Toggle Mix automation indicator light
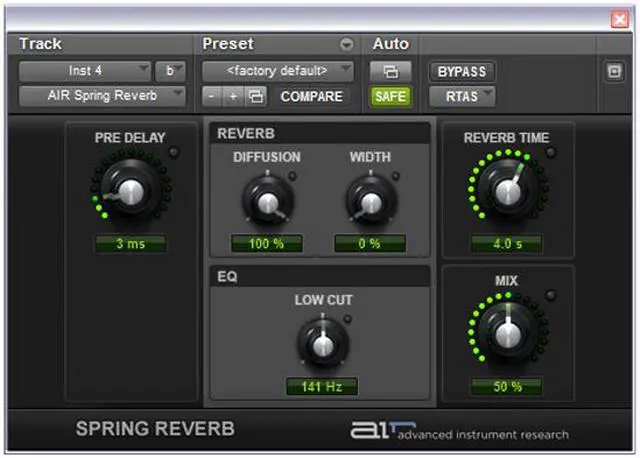The image size is (640, 458). click(x=551, y=295)
